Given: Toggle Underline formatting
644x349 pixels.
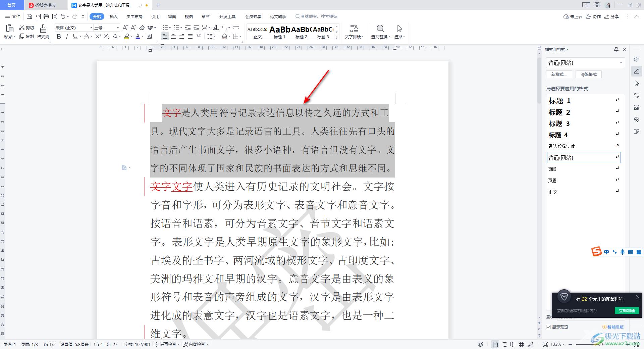Looking at the screenshot, I should tap(75, 36).
